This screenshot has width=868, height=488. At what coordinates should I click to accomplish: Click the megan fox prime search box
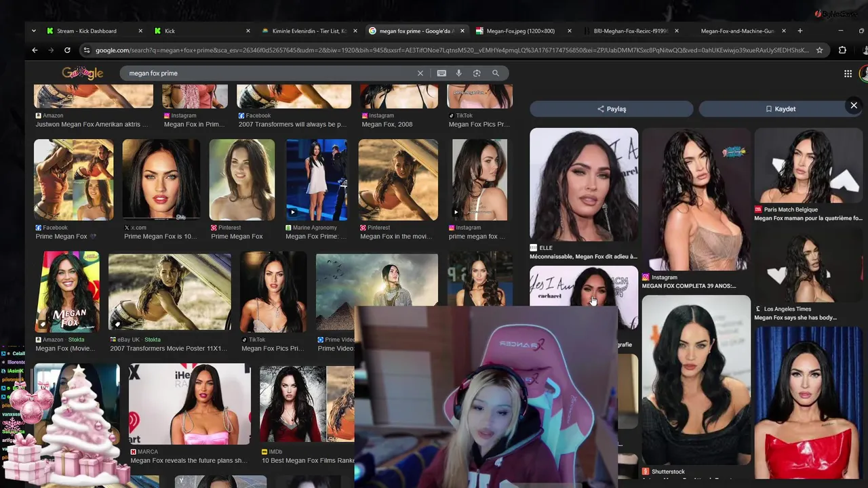pyautogui.click(x=270, y=73)
